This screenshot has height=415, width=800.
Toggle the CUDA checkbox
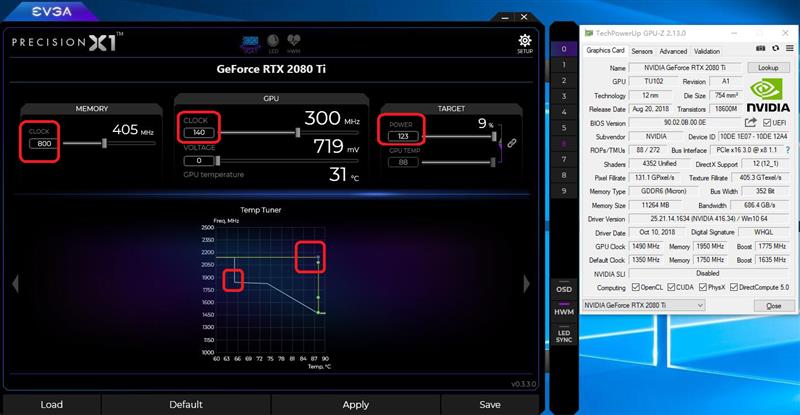pyautogui.click(x=671, y=287)
